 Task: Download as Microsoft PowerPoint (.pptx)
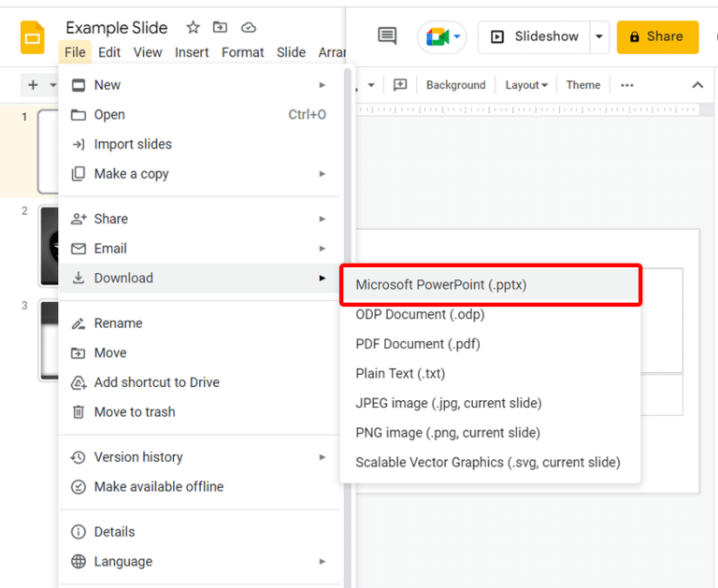[x=491, y=285]
